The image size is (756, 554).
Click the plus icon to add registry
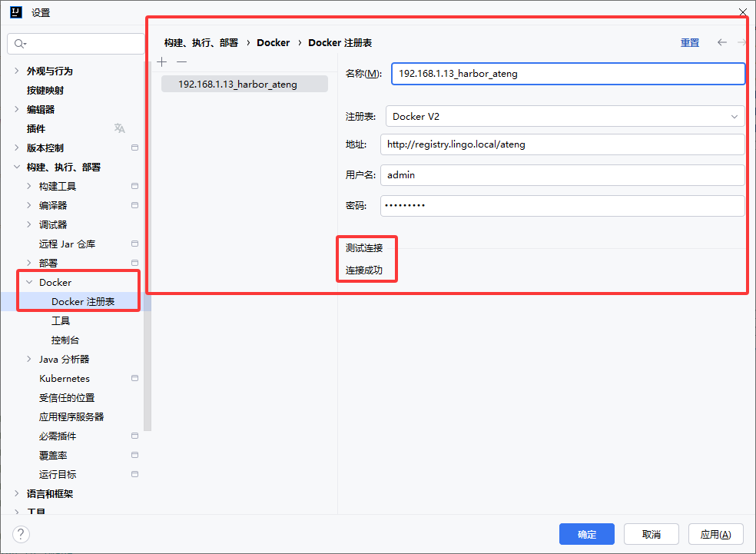(161, 61)
